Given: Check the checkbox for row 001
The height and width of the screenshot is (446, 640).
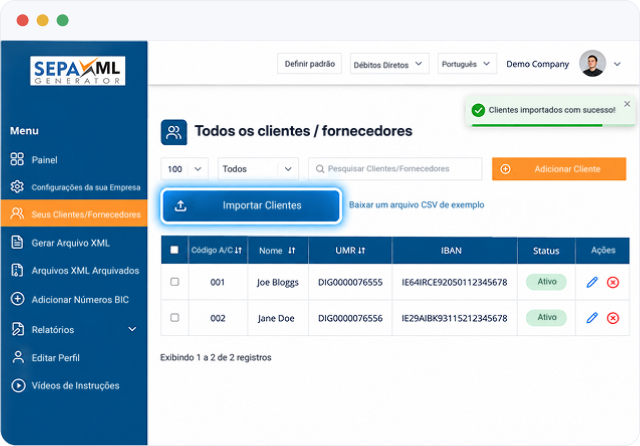Looking at the screenshot, I should point(175,282).
